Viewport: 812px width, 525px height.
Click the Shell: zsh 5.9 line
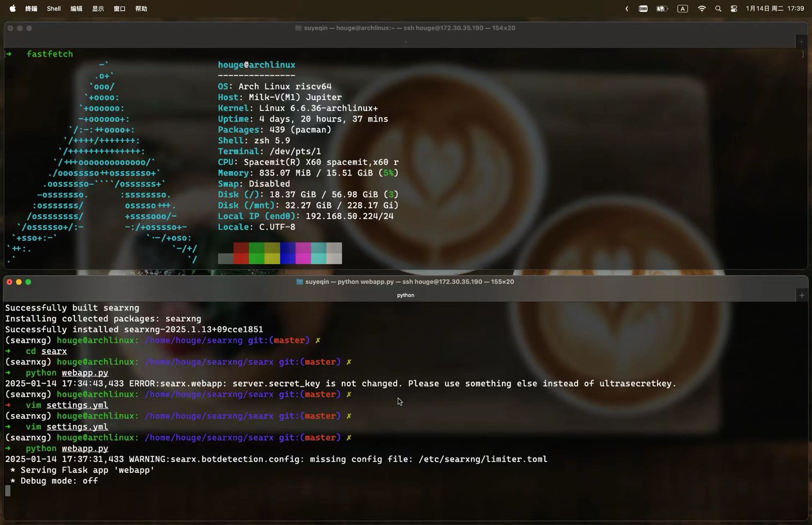click(x=254, y=140)
